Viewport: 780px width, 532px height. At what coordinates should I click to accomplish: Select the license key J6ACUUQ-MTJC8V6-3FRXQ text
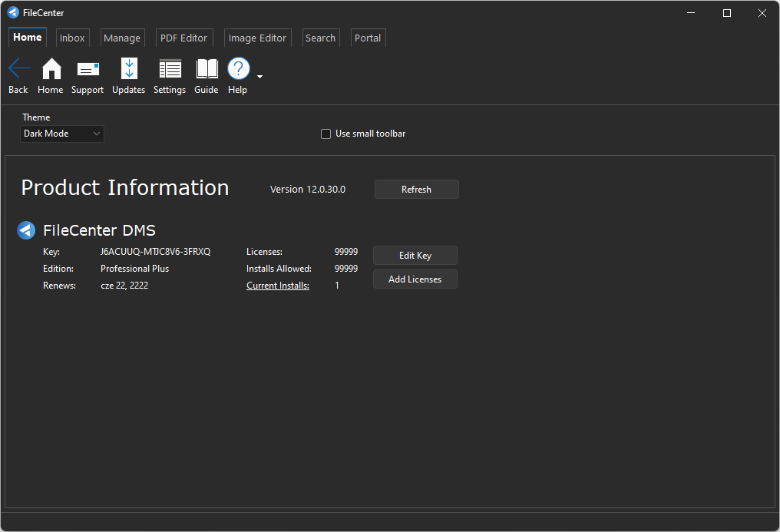155,252
